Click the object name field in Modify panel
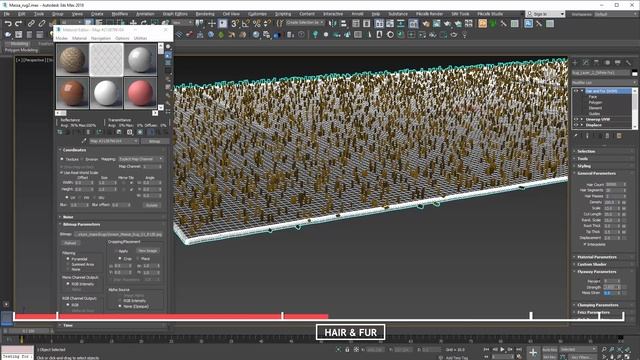The image size is (640, 360). pyautogui.click(x=601, y=73)
